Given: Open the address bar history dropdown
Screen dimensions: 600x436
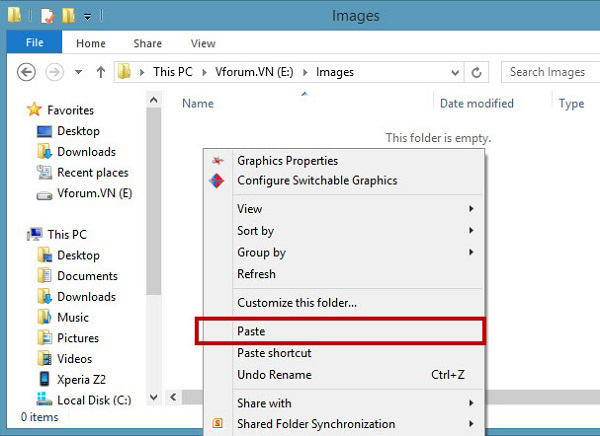Looking at the screenshot, I should [452, 72].
